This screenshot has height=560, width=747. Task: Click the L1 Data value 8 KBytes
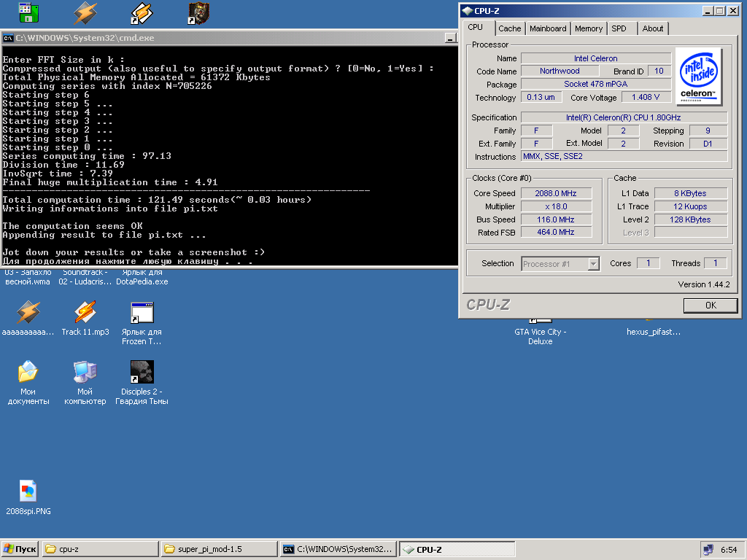690,193
